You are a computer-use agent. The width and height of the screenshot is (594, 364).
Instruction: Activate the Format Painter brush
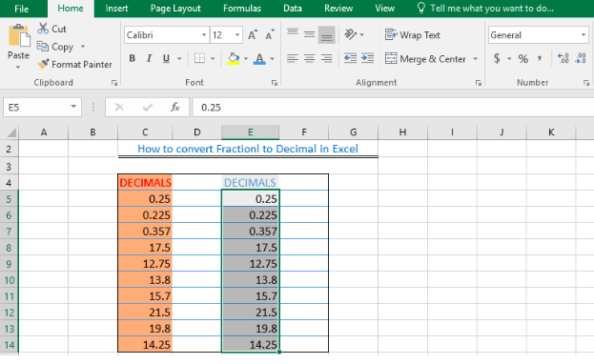point(43,64)
